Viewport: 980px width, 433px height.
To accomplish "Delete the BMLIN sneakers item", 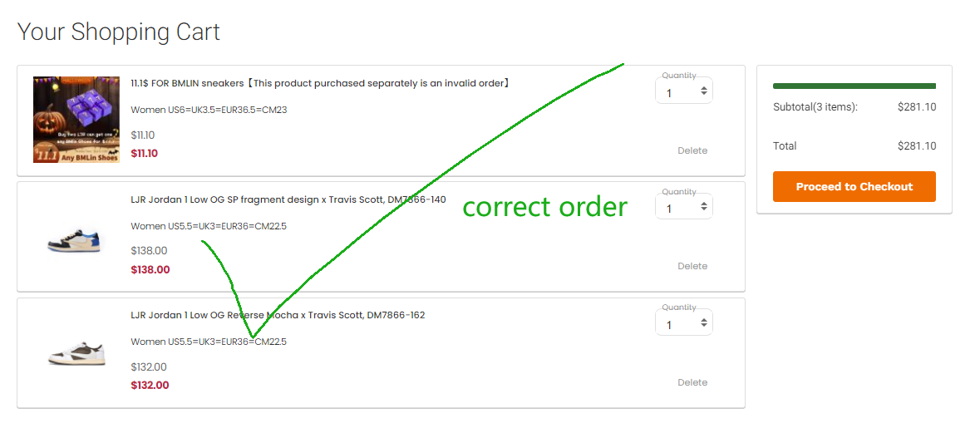I will (692, 150).
